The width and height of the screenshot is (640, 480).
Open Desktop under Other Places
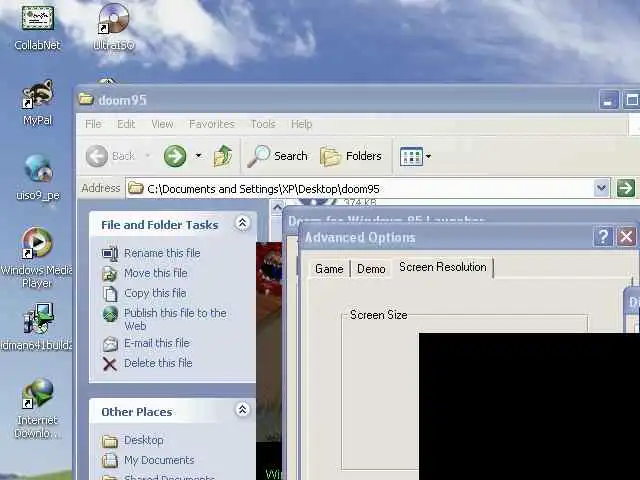[x=144, y=440]
